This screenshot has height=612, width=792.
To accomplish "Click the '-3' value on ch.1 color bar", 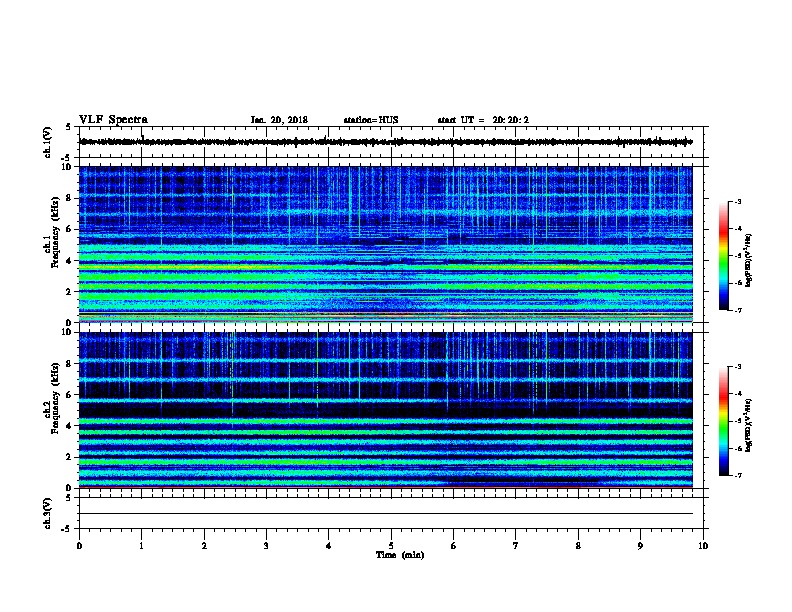I will [737, 202].
